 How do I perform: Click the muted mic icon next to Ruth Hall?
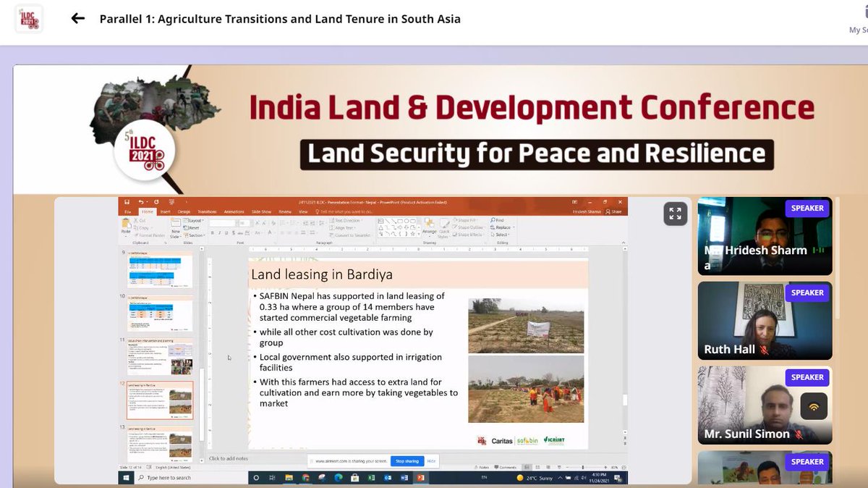tap(764, 350)
